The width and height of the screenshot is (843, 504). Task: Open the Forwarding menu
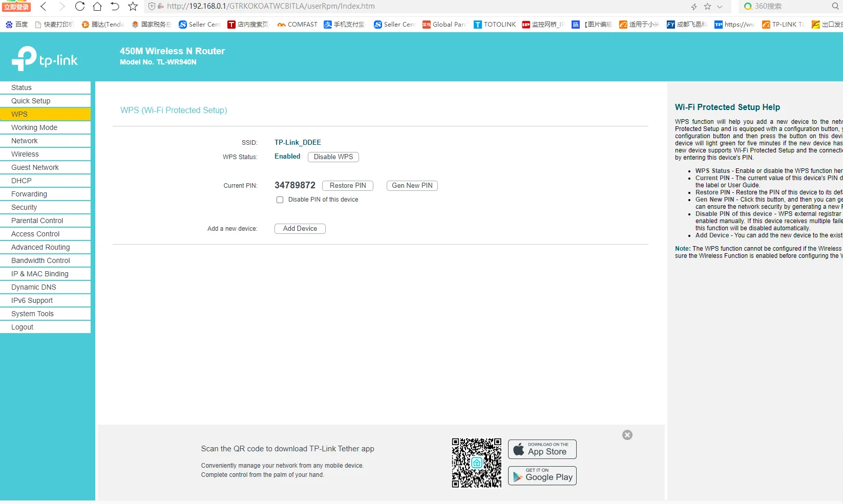[45, 194]
